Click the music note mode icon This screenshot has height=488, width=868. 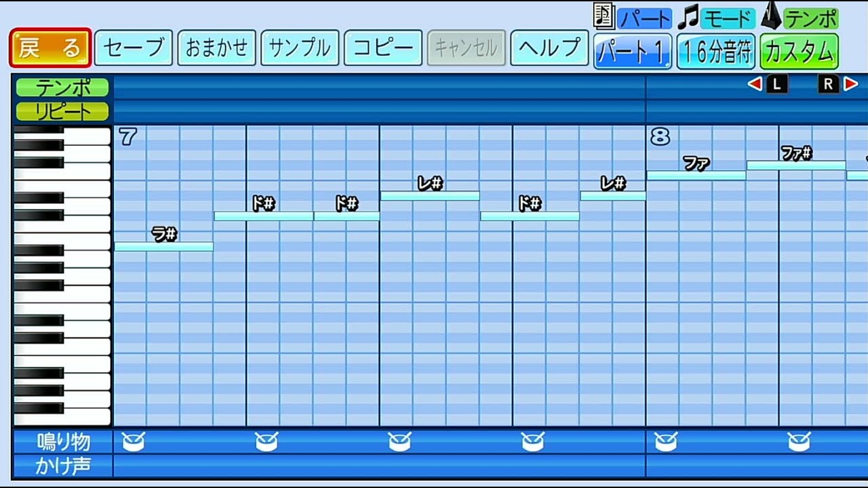tap(688, 16)
